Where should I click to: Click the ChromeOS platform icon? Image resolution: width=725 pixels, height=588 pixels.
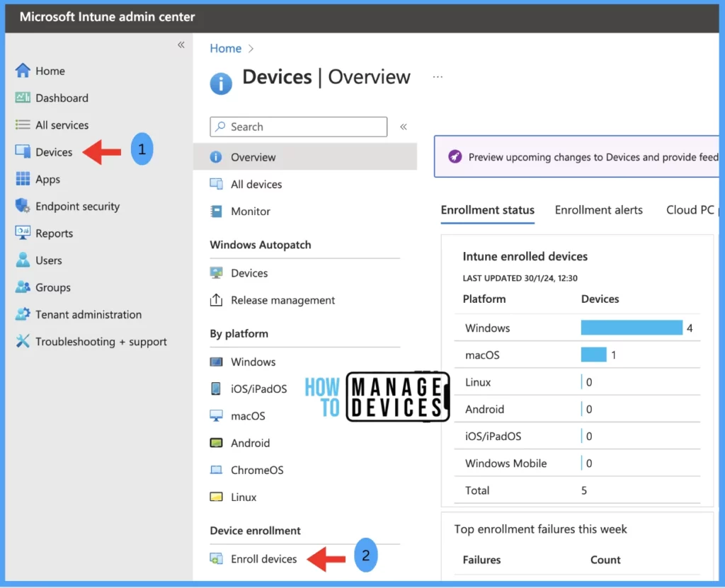click(x=216, y=470)
